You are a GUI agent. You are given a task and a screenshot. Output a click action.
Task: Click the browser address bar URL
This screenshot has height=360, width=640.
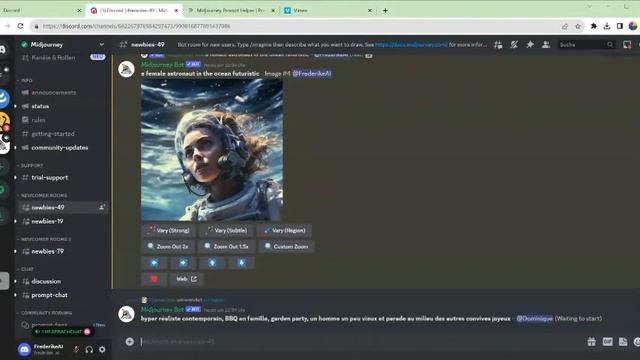(136, 26)
